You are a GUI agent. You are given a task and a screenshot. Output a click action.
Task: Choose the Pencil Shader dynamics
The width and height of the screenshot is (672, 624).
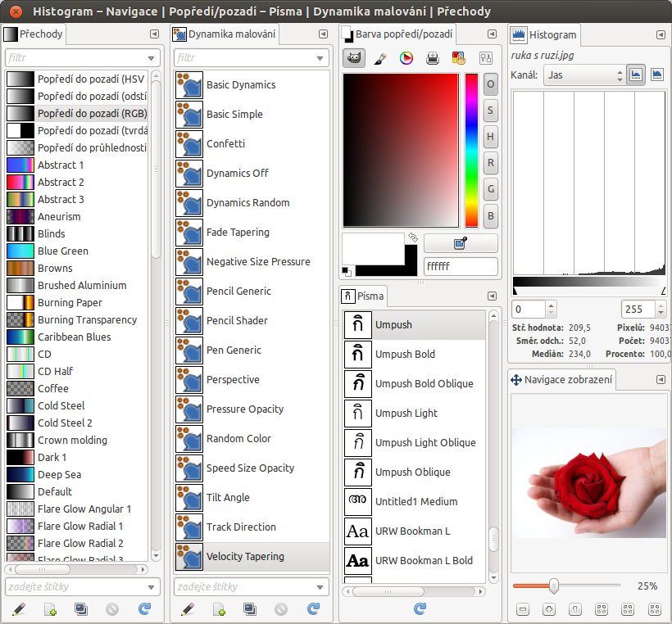pyautogui.click(x=234, y=320)
